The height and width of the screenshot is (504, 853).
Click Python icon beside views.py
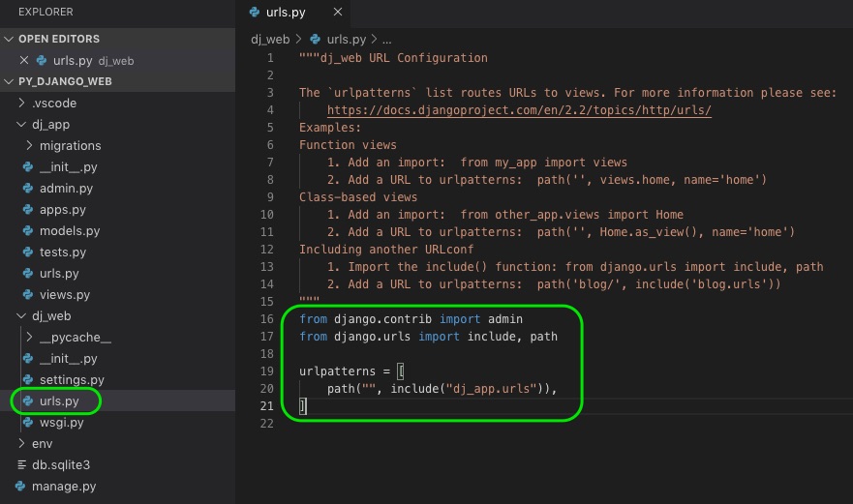(x=28, y=294)
